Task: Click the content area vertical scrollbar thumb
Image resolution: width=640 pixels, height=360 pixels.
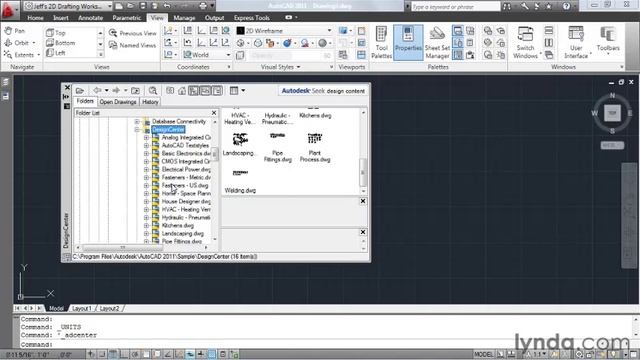Action: pos(363,172)
